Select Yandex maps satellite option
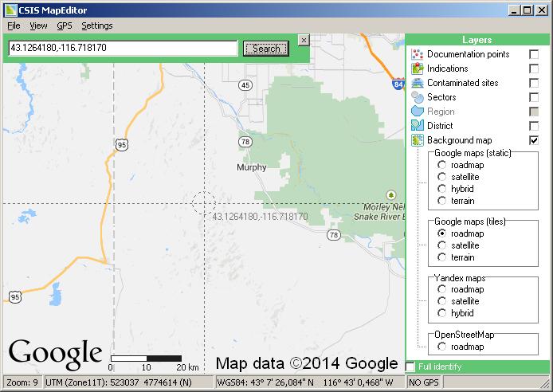553x392 pixels. point(441,301)
